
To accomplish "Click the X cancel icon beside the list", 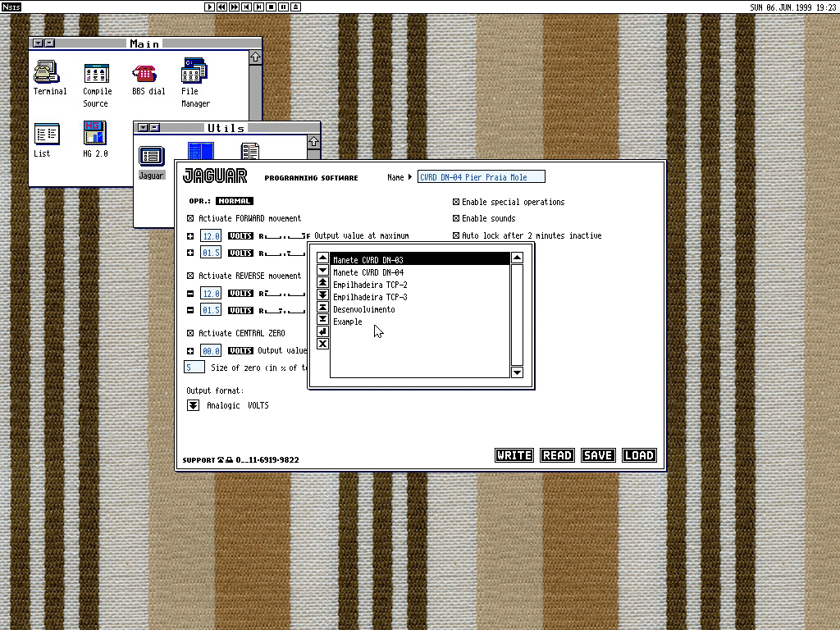I will coord(322,344).
